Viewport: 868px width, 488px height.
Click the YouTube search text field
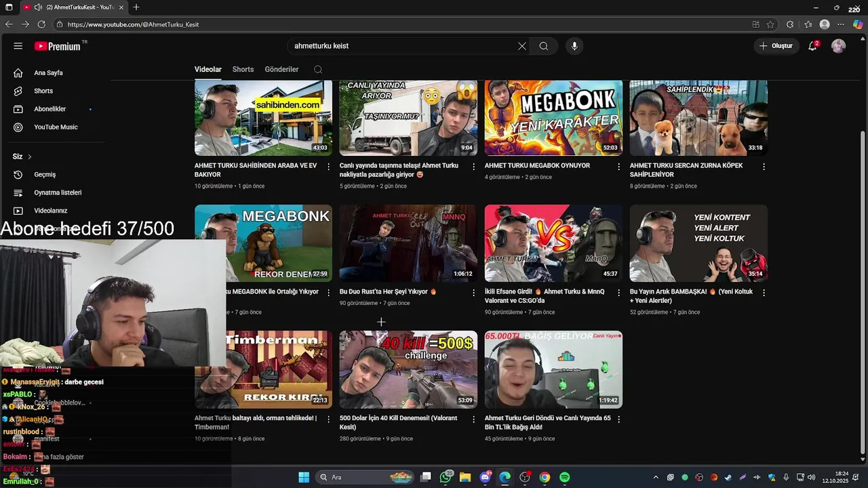click(403, 46)
